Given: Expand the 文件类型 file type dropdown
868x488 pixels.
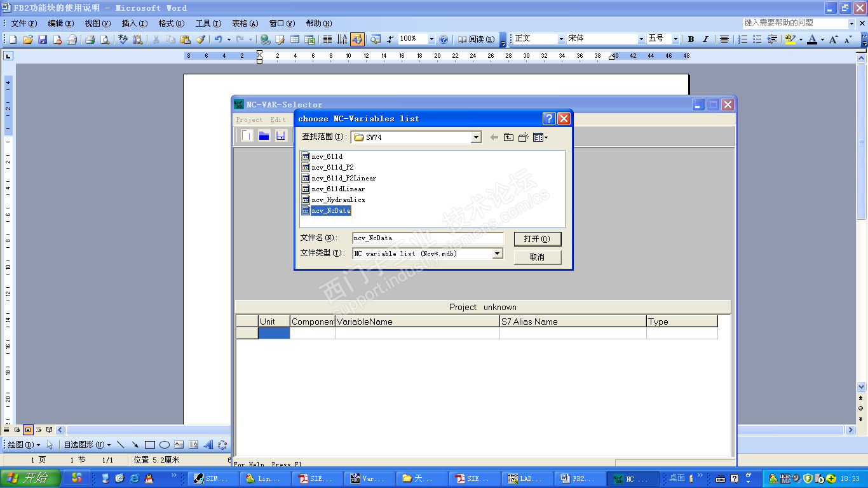Looking at the screenshot, I should (498, 254).
